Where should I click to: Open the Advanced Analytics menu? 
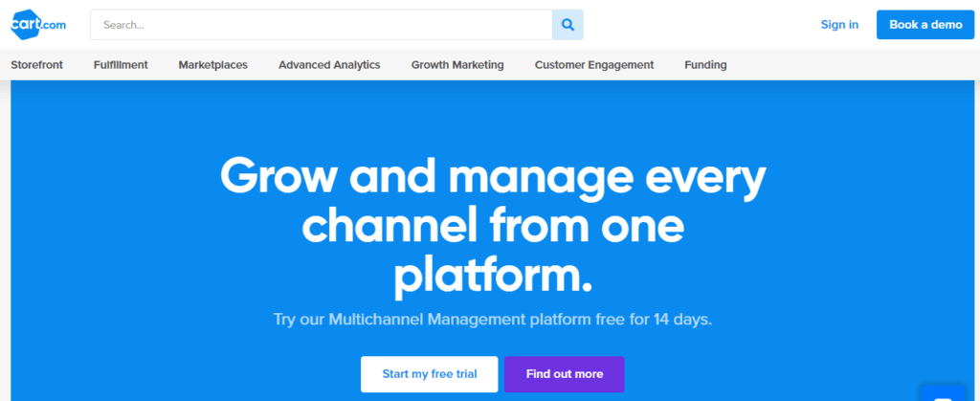(329, 65)
